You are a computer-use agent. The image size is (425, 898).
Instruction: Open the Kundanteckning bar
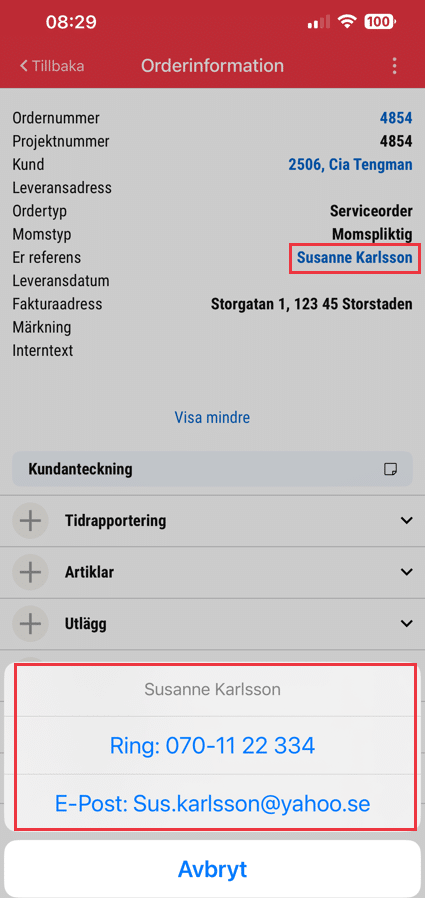[212, 470]
